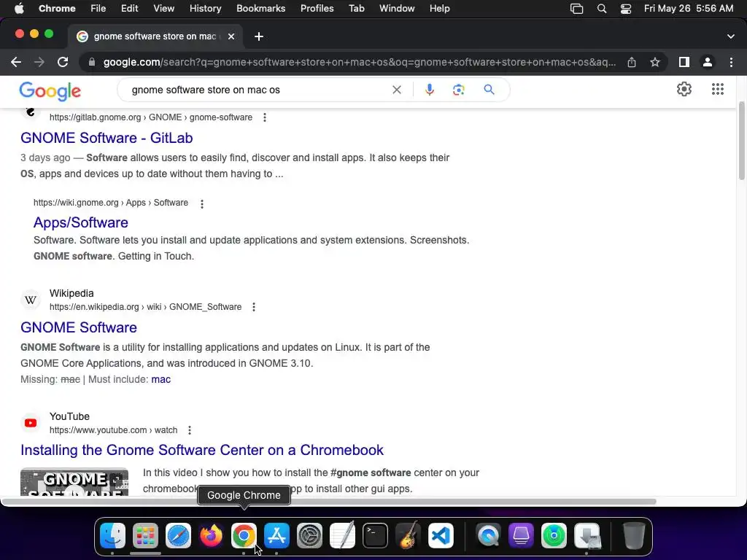The height and width of the screenshot is (560, 747).
Task: Open the Help menu
Action: (x=439, y=9)
